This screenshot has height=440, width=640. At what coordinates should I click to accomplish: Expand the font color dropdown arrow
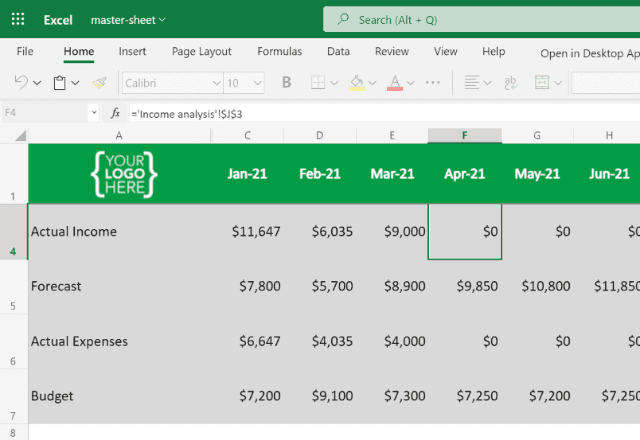[x=411, y=83]
